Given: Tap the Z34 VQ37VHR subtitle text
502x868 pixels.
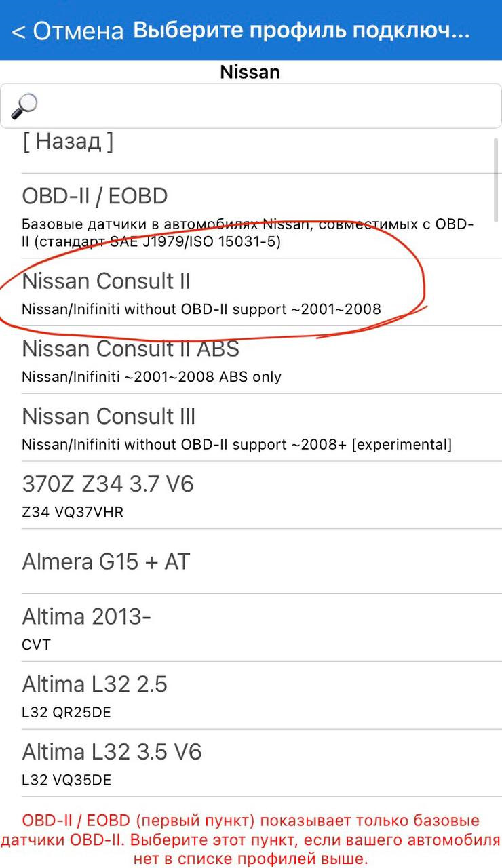Looking at the screenshot, I should [x=73, y=512].
